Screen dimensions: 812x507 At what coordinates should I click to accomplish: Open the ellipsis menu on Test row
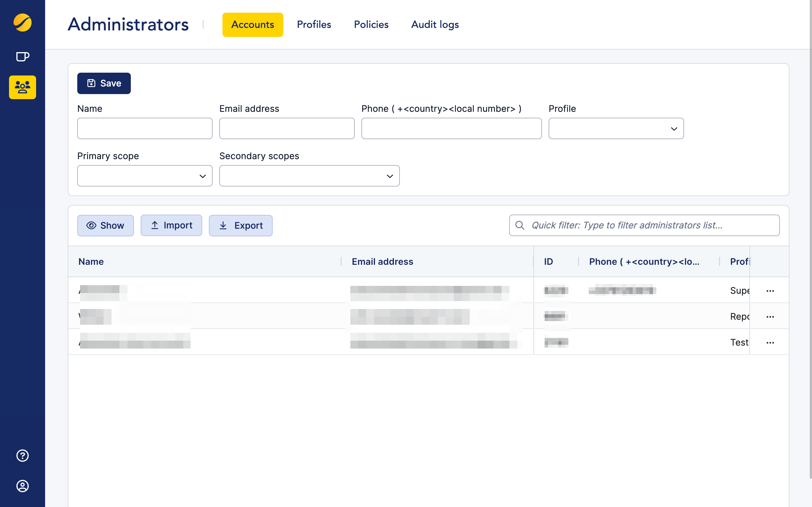[770, 342]
